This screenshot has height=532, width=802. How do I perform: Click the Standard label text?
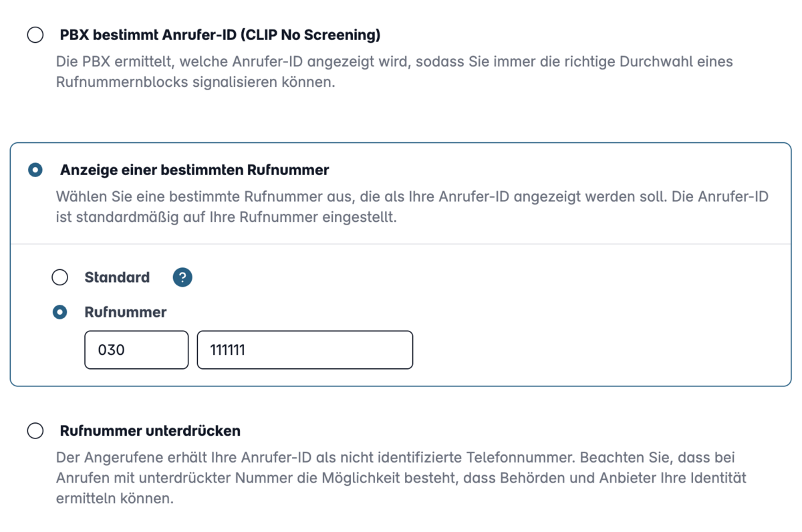coord(117,277)
